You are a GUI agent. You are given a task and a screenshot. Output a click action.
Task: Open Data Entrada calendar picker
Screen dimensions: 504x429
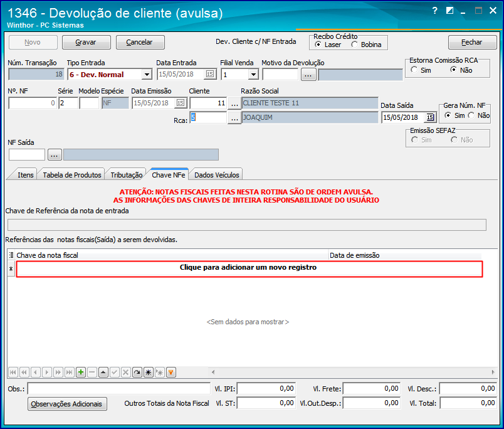click(x=210, y=74)
